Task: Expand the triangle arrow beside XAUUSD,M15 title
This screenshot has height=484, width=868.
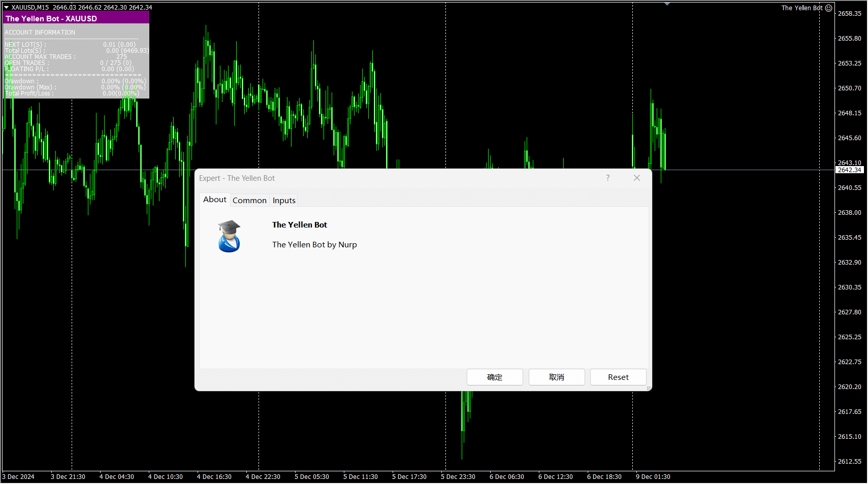Action: [x=7, y=8]
